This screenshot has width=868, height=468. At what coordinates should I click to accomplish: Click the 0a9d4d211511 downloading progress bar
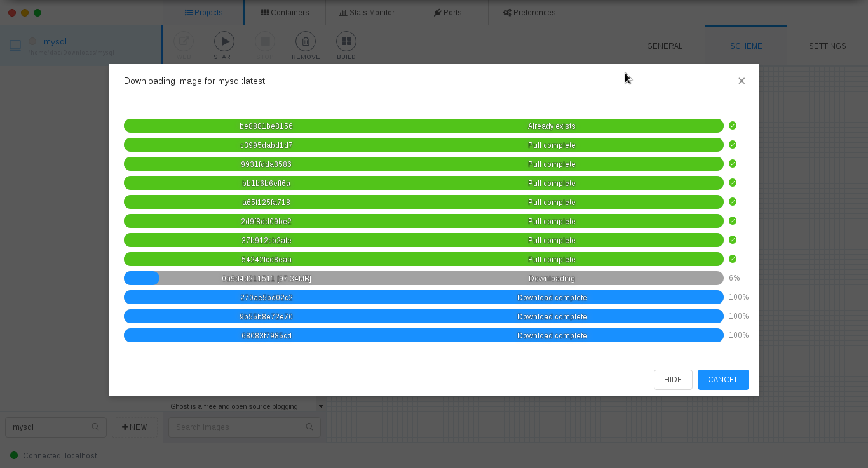(x=423, y=278)
